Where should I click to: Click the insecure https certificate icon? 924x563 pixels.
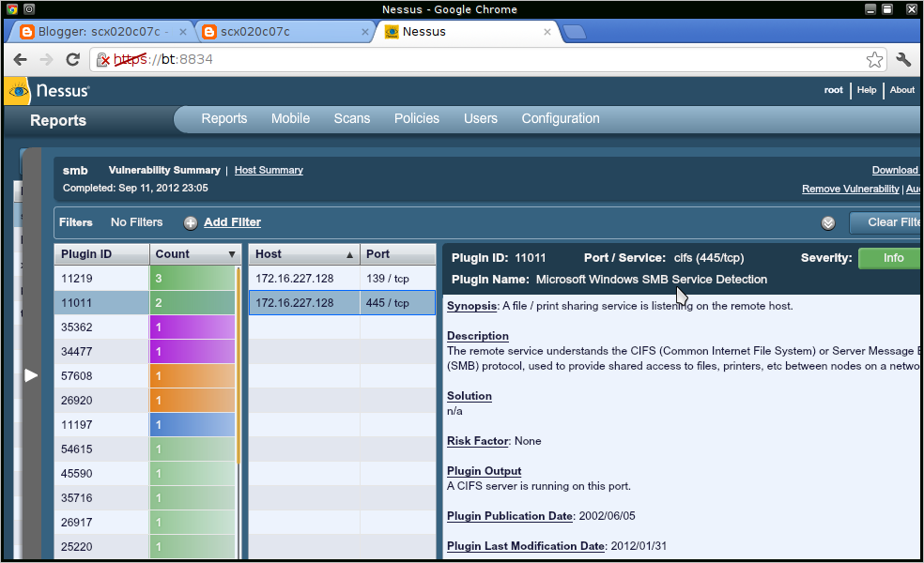[103, 59]
